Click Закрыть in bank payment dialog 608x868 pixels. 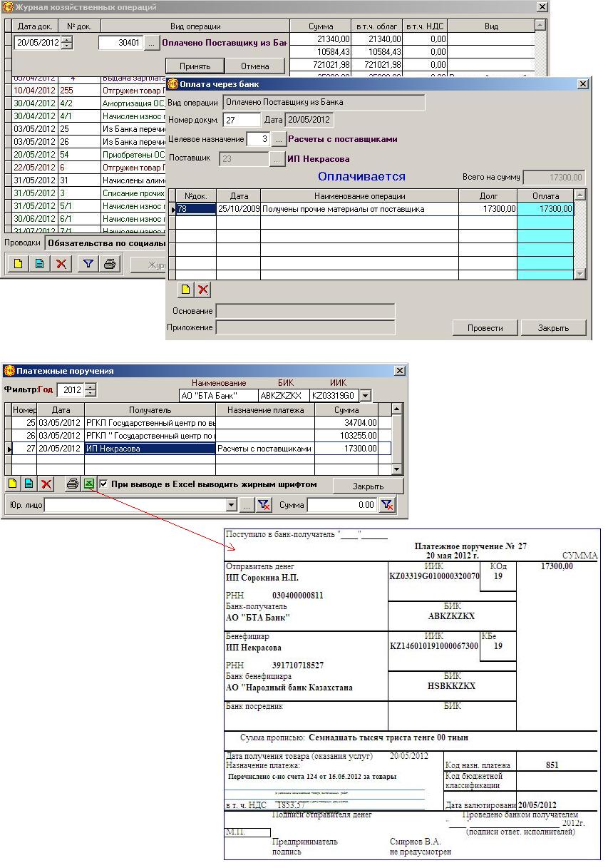click(553, 328)
